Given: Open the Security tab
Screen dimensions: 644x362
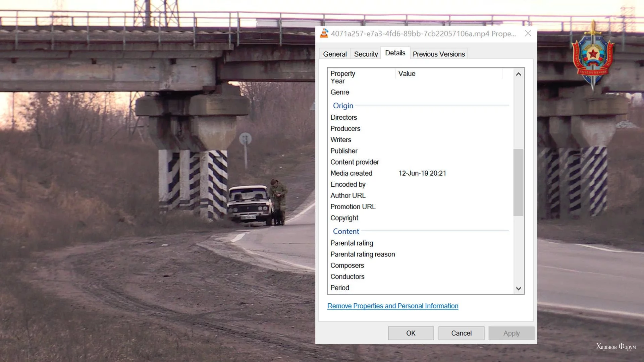Looking at the screenshot, I should [x=366, y=54].
